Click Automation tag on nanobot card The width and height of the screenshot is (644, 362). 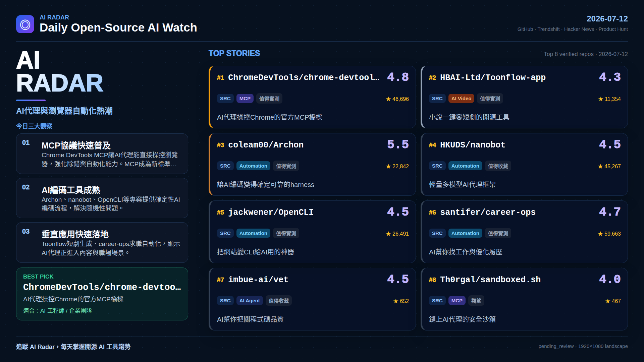[465, 166]
